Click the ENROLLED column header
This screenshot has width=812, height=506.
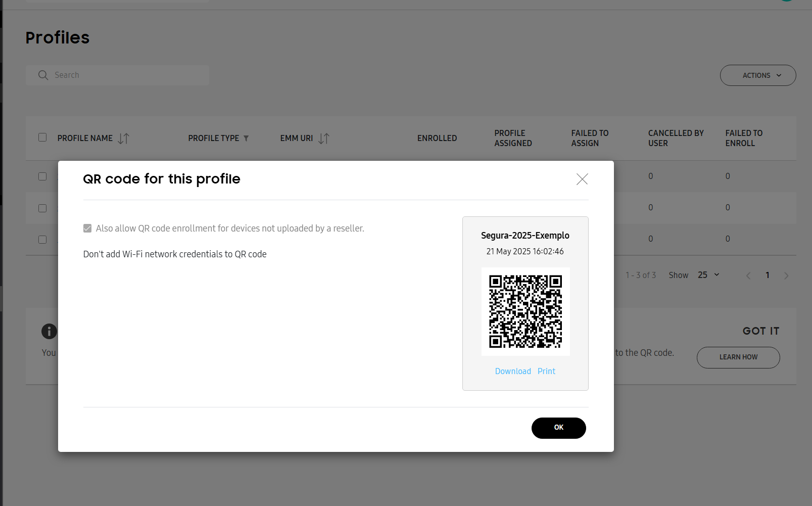click(x=437, y=138)
